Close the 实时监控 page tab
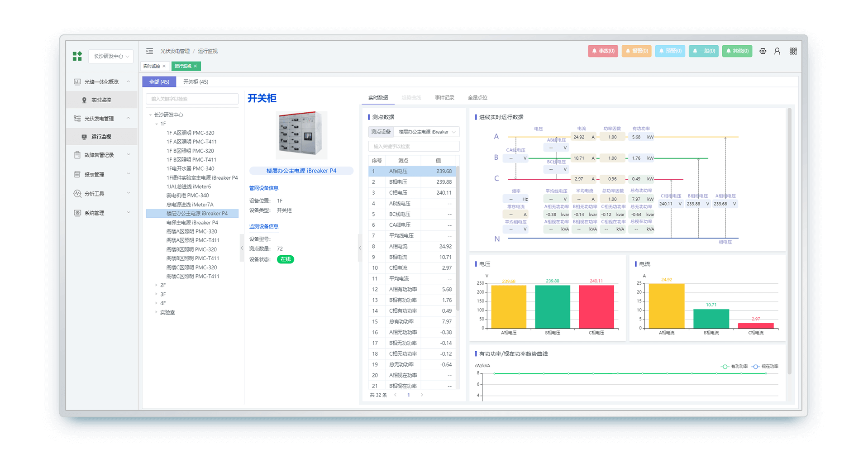 coord(164,66)
